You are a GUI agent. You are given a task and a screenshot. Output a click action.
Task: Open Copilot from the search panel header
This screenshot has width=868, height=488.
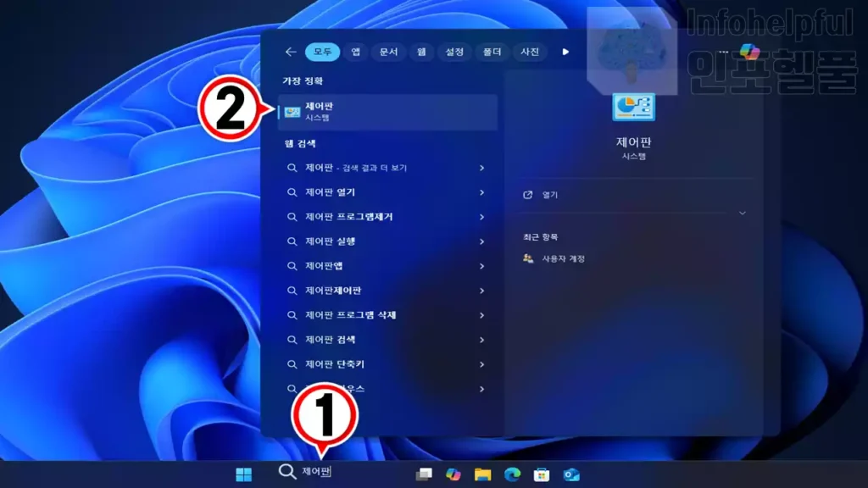tap(749, 52)
